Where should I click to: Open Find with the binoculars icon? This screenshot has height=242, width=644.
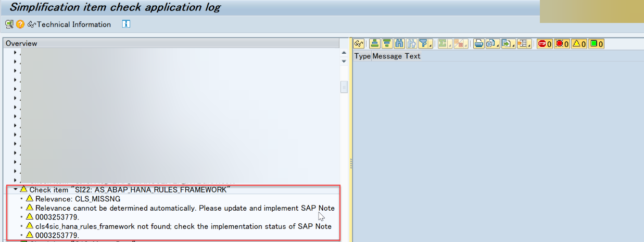click(x=399, y=44)
